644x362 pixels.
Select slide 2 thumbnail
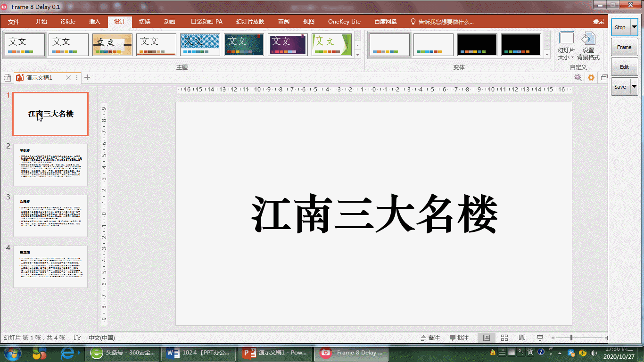[50, 165]
